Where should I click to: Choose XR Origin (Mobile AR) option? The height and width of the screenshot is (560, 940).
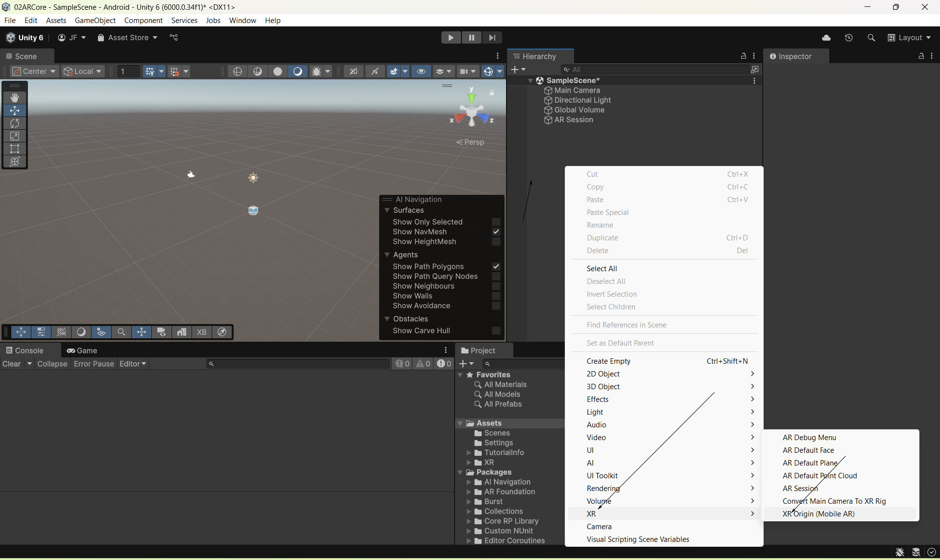818,514
